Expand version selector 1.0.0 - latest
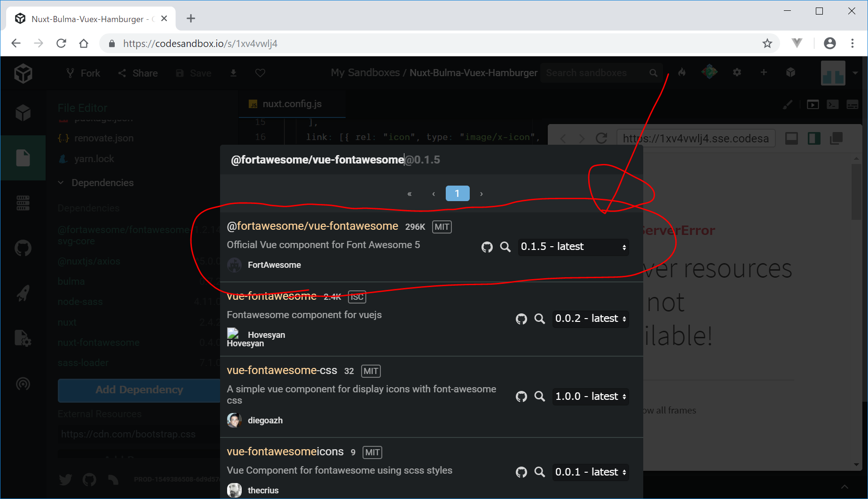This screenshot has width=868, height=499. pyautogui.click(x=591, y=397)
